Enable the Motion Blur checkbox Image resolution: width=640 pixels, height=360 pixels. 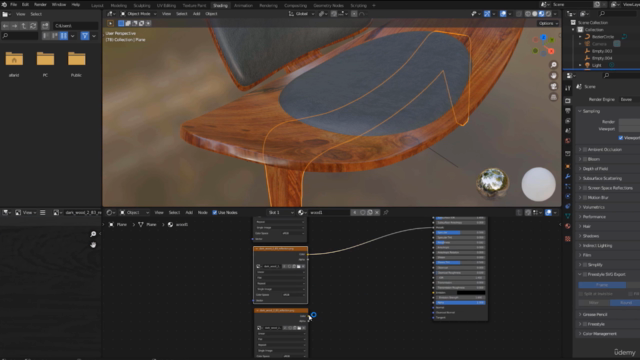(585, 198)
